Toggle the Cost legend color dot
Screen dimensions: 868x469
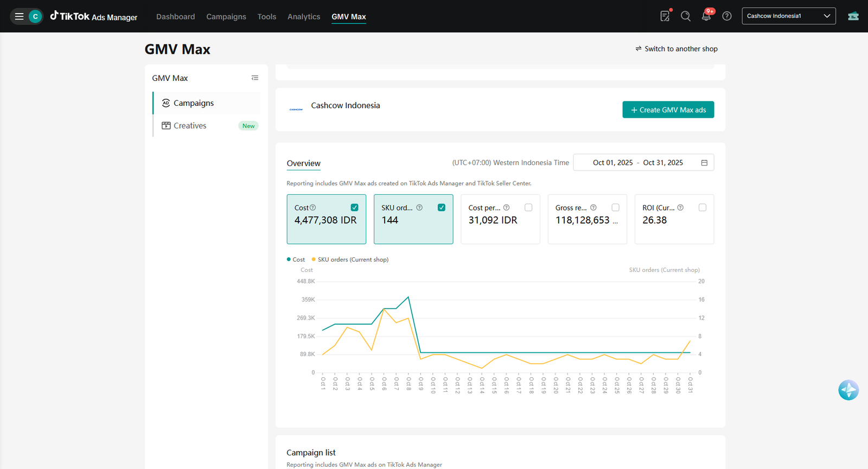click(289, 259)
